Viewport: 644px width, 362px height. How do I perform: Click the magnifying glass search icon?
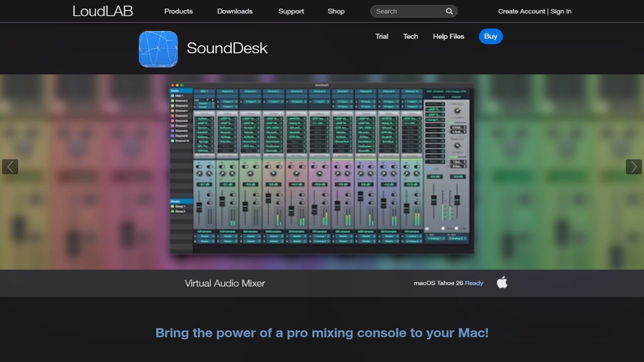449,11
